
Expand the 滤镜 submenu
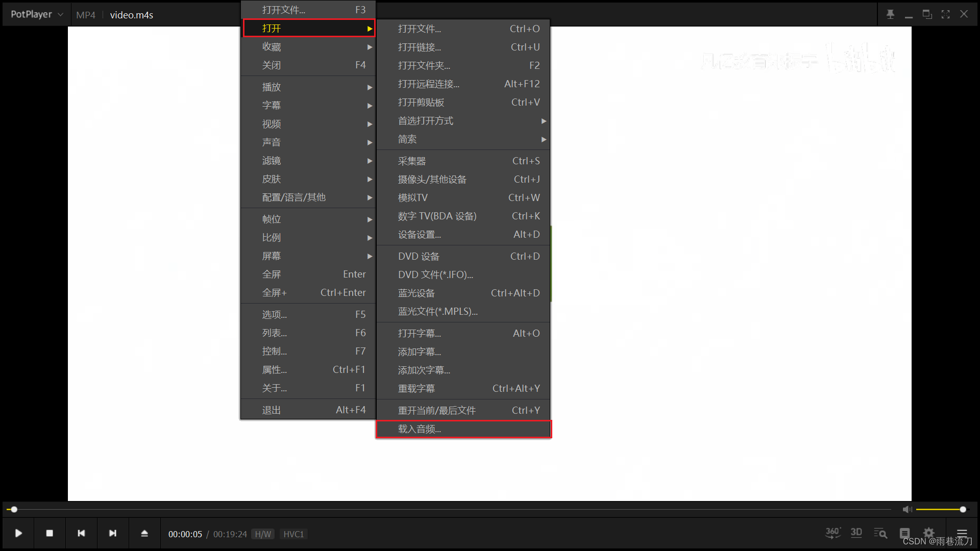pos(309,161)
